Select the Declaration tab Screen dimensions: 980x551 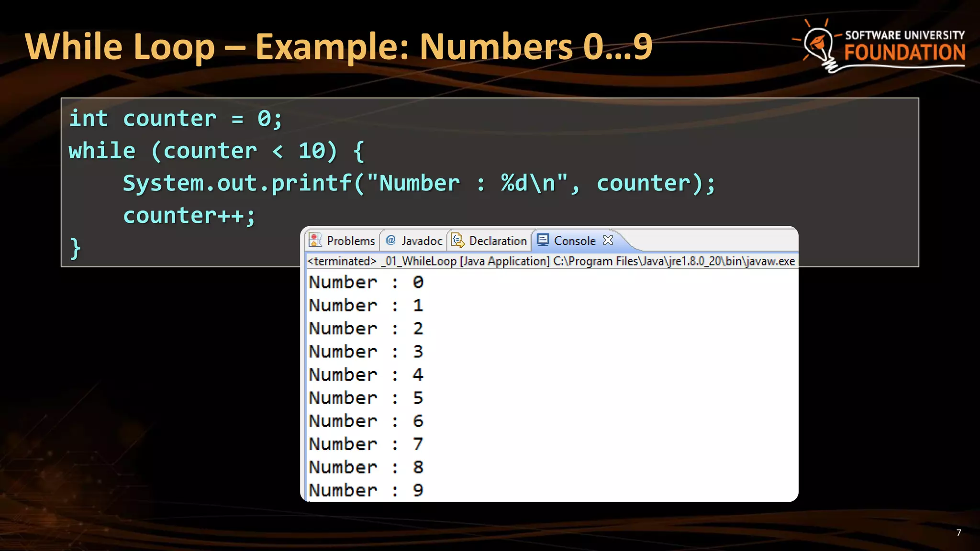click(498, 241)
